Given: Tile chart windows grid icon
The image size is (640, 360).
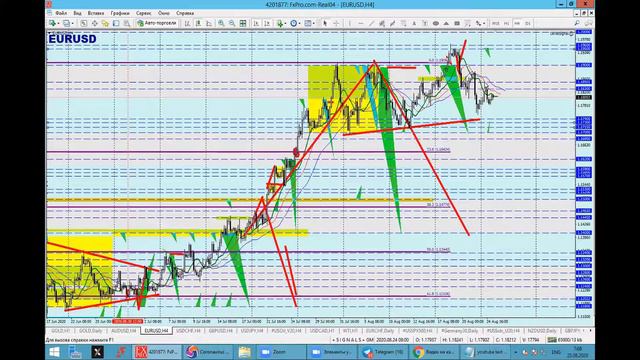Looking at the screenshot, I should point(243,23).
